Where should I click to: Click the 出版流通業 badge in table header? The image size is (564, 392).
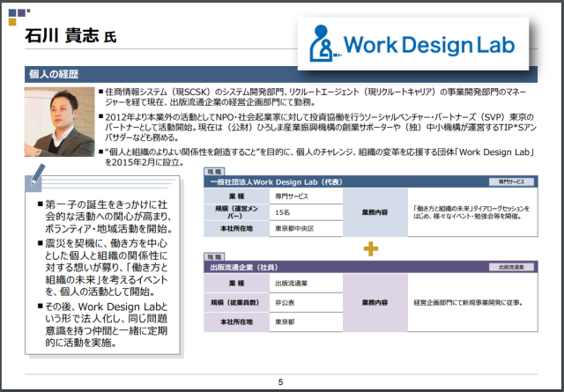[x=511, y=267]
